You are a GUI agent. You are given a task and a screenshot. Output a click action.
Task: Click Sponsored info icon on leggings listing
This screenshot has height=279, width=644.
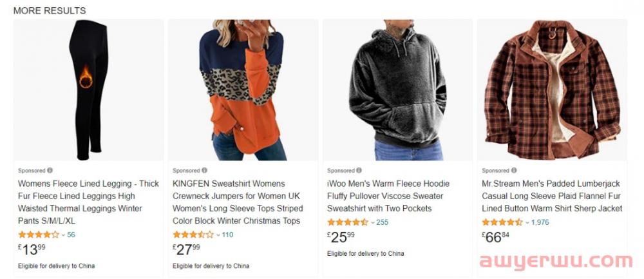click(50, 170)
